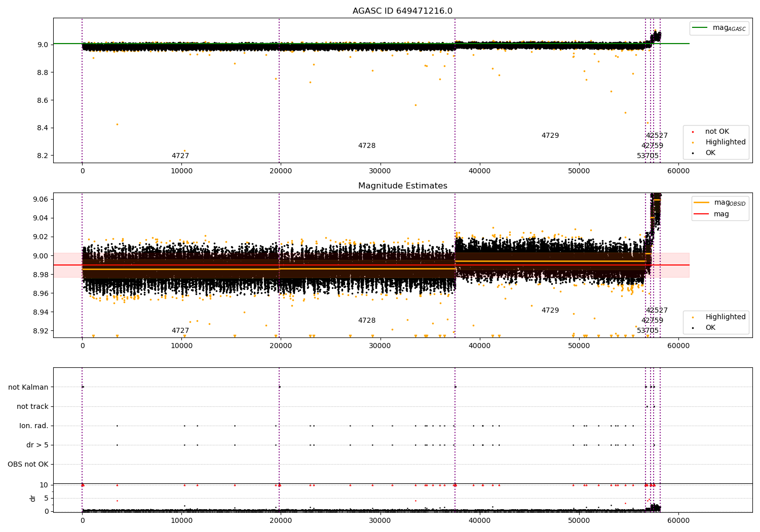Click y-axis tick 9.00 in middle plot
Image resolution: width=760 pixels, height=532 pixels.
pyautogui.click(x=41, y=256)
